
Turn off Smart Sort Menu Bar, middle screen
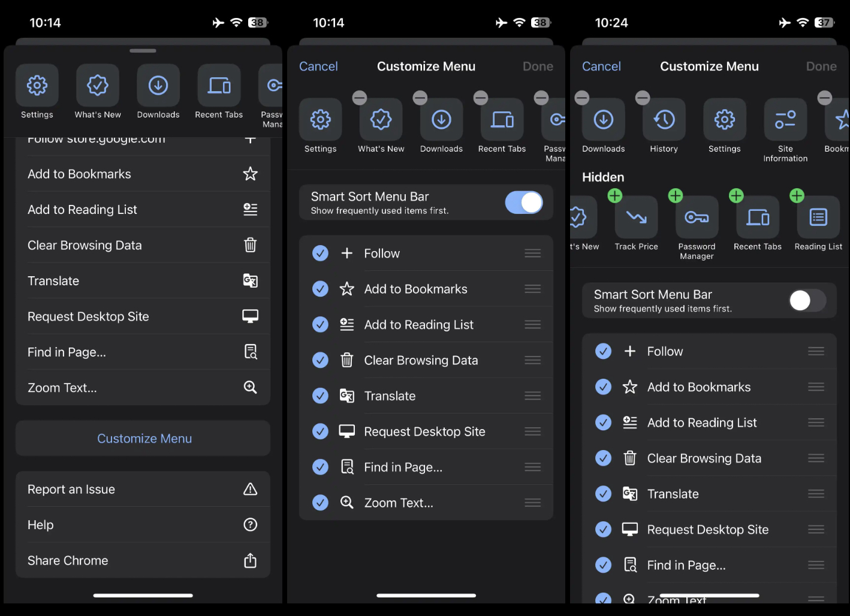[524, 203]
